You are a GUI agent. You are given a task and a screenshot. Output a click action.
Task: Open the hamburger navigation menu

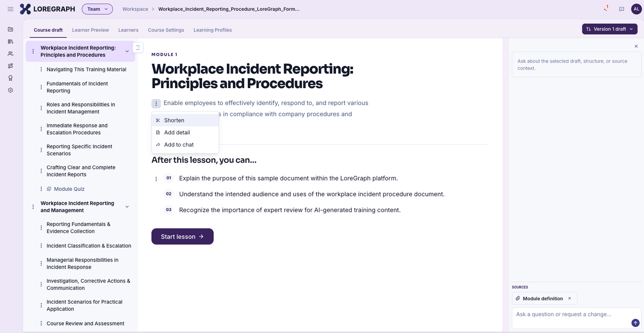click(10, 9)
